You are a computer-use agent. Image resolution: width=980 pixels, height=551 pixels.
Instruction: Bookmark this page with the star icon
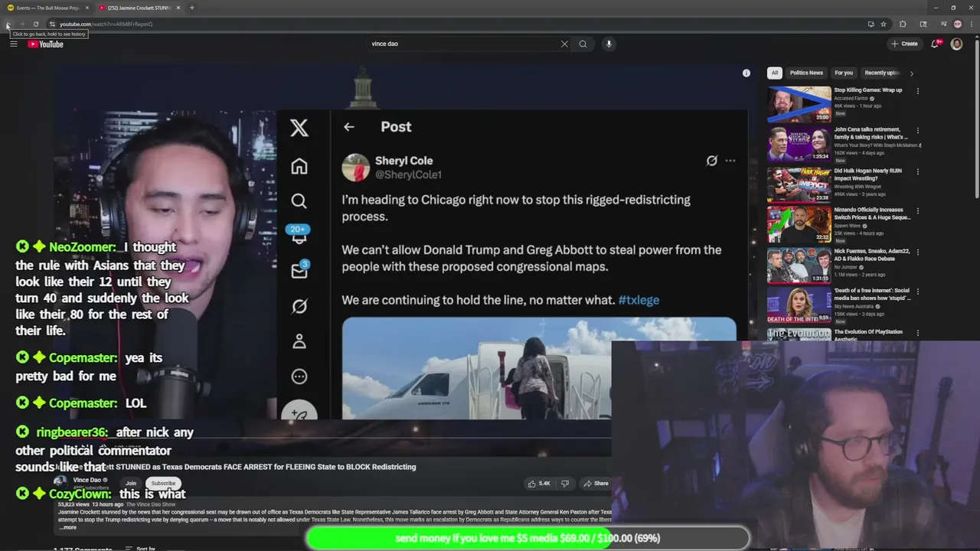(x=884, y=24)
